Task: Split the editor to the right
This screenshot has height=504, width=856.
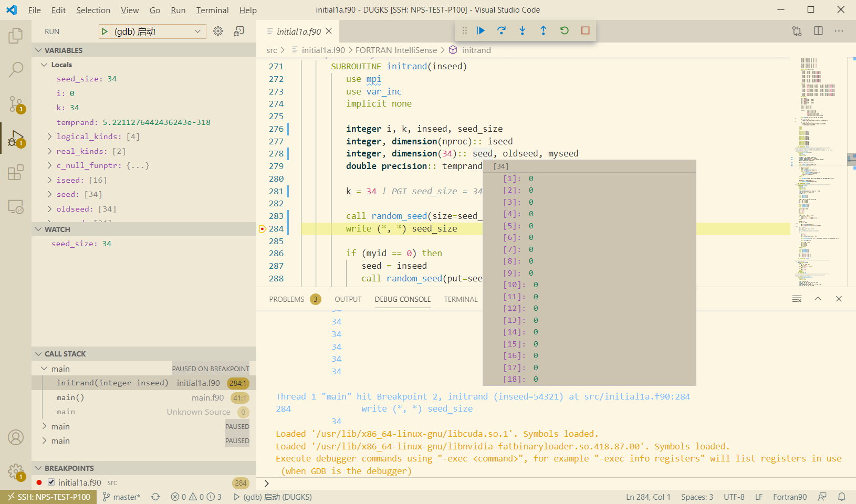Action: (818, 31)
